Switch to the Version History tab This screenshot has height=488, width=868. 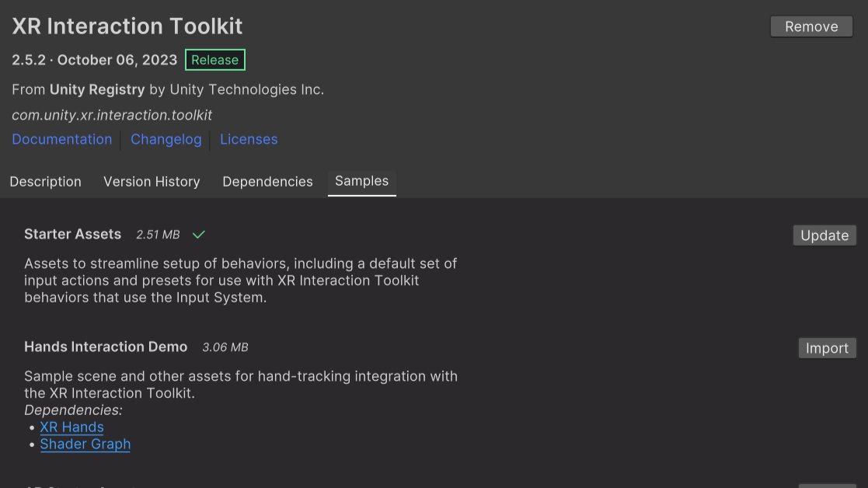(152, 181)
